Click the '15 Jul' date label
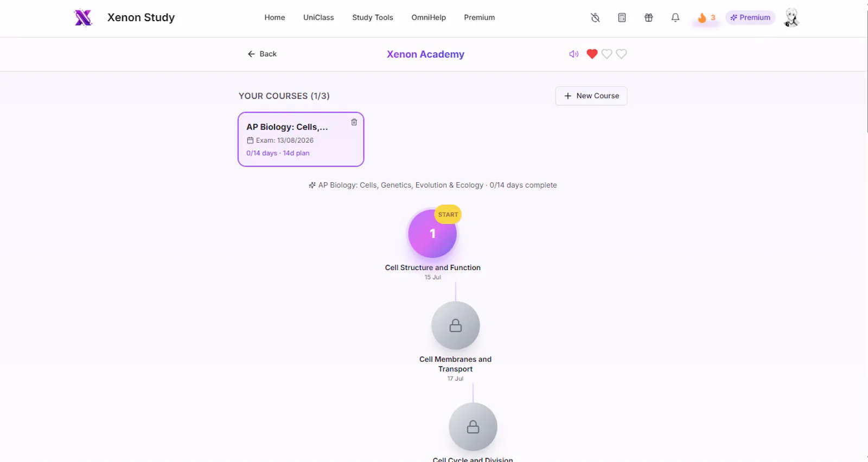 click(x=433, y=277)
